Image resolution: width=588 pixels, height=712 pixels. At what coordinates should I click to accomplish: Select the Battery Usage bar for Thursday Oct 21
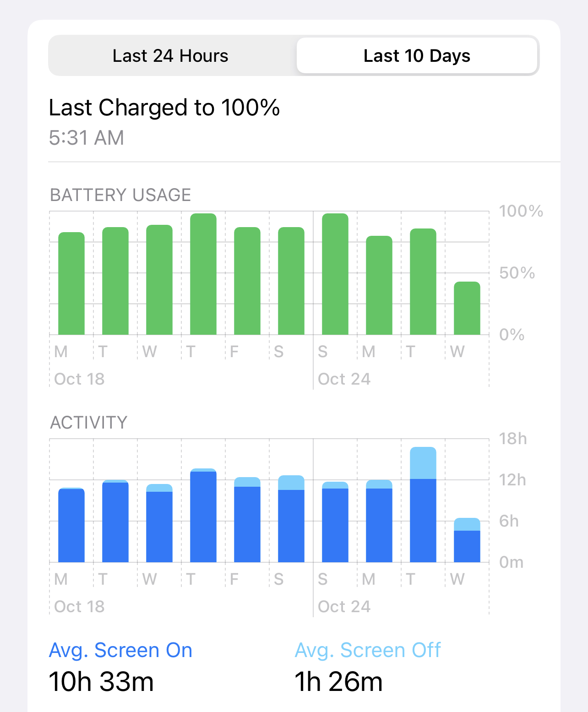(x=203, y=274)
